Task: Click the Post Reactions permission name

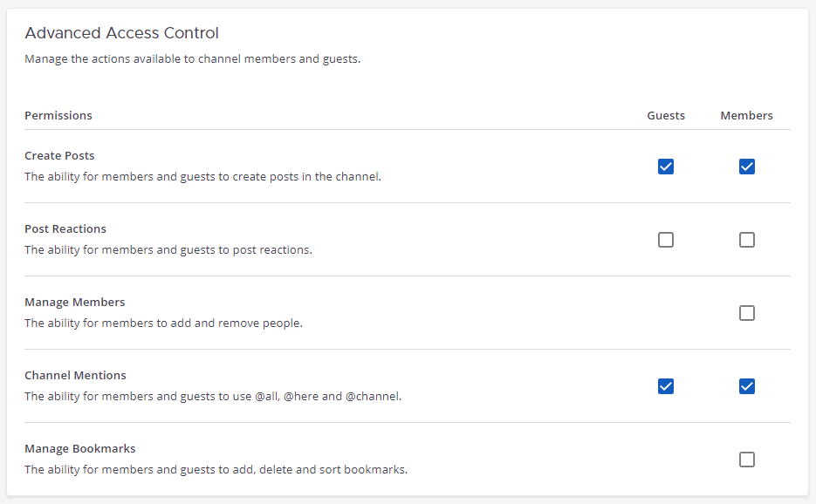Action: [65, 228]
